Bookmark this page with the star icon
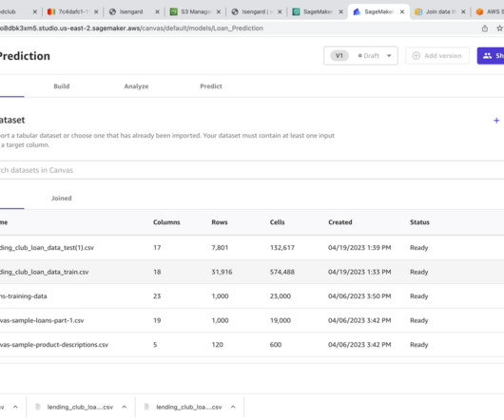This screenshot has height=420, width=504. coord(500,29)
